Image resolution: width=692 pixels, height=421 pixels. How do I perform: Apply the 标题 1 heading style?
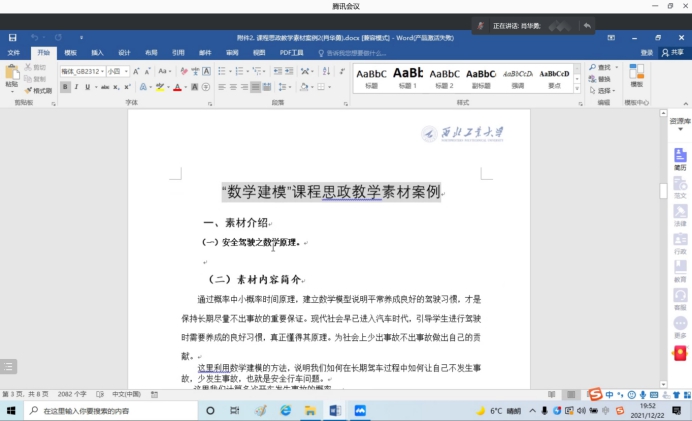407,76
